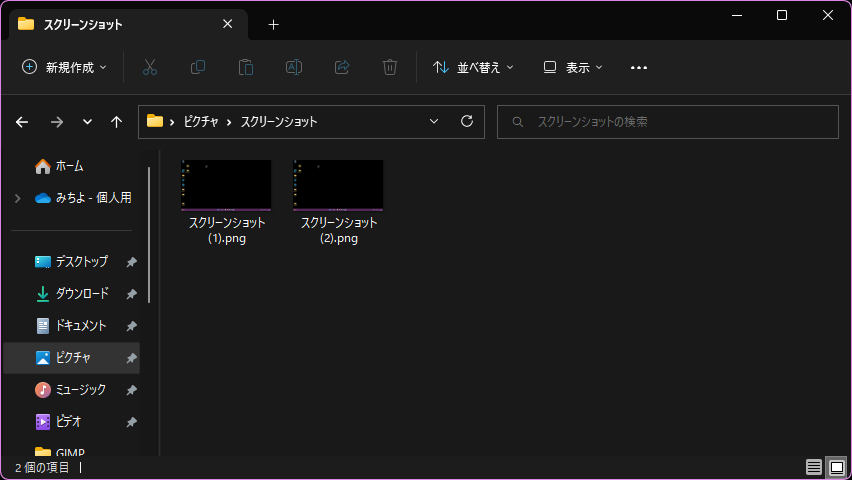Click the Copy icon in toolbar
852x480 pixels.
tap(198, 67)
